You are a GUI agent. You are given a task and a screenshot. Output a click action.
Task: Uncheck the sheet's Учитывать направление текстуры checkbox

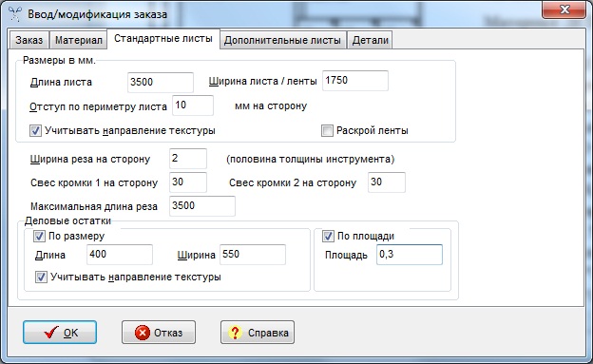pos(35,131)
